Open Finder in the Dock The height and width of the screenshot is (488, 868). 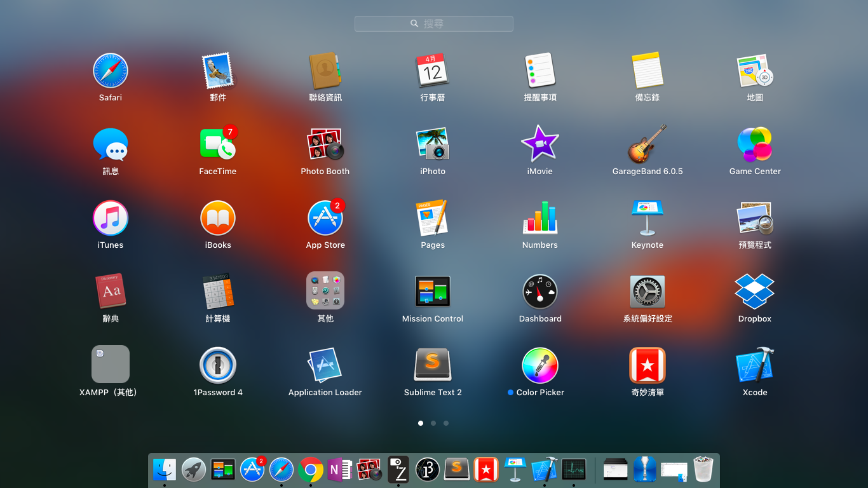point(165,470)
